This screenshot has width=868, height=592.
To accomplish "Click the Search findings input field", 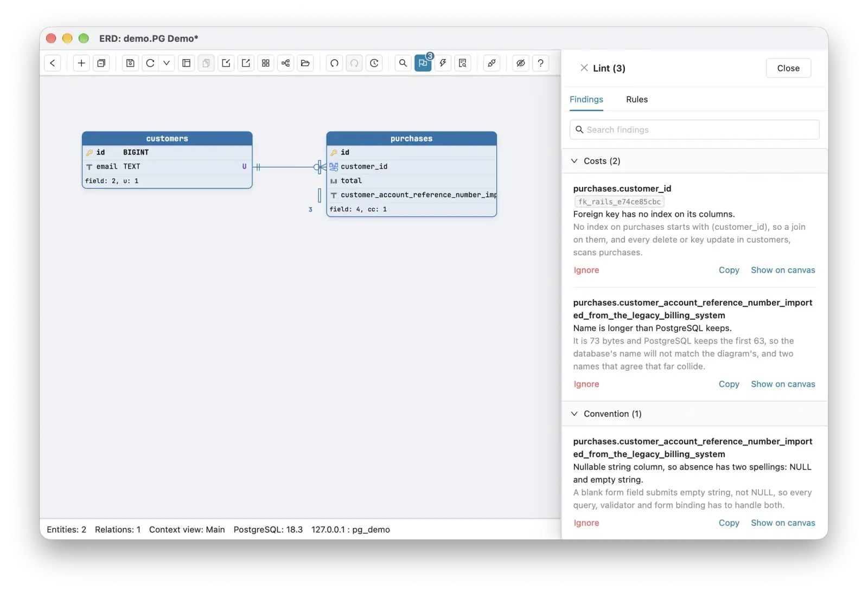I will click(694, 130).
